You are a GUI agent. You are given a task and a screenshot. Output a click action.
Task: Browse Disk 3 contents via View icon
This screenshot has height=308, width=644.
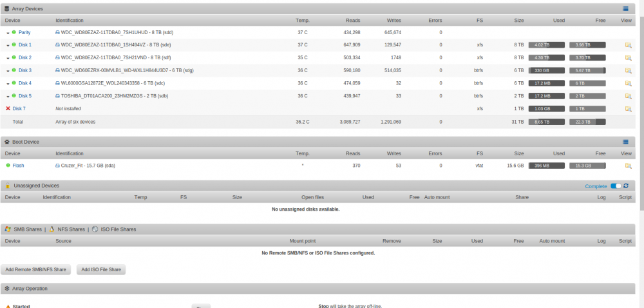pos(628,70)
